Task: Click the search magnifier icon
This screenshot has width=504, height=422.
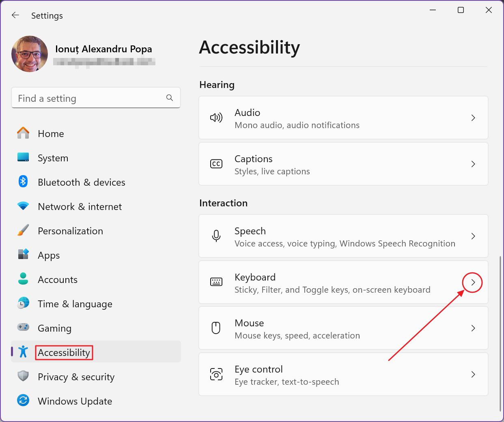Action: 170,98
